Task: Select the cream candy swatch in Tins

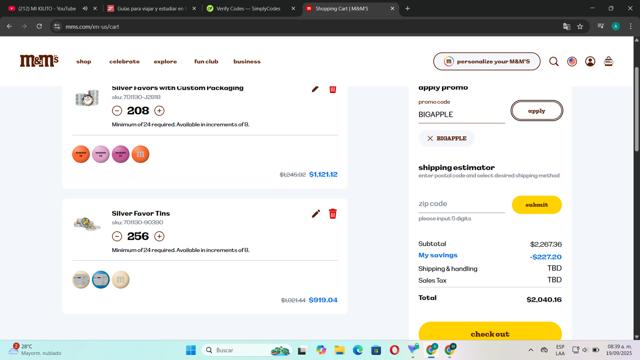Action: click(x=120, y=280)
